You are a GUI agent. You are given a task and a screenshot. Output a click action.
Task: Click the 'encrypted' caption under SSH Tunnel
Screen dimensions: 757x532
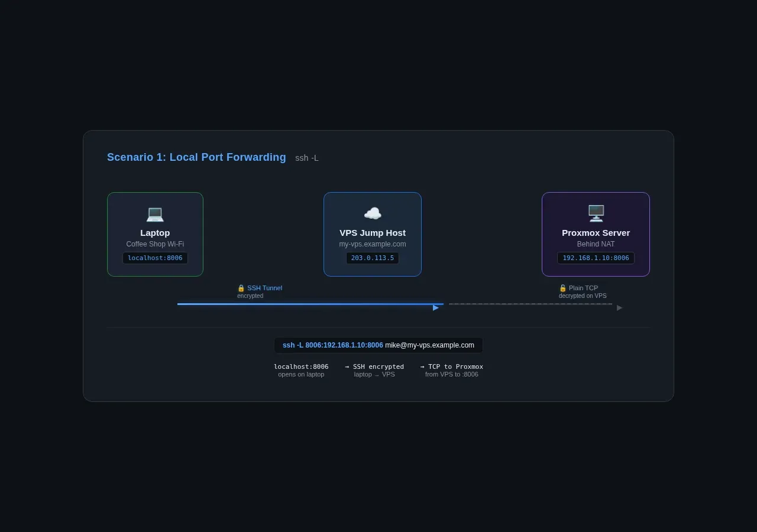click(x=250, y=296)
